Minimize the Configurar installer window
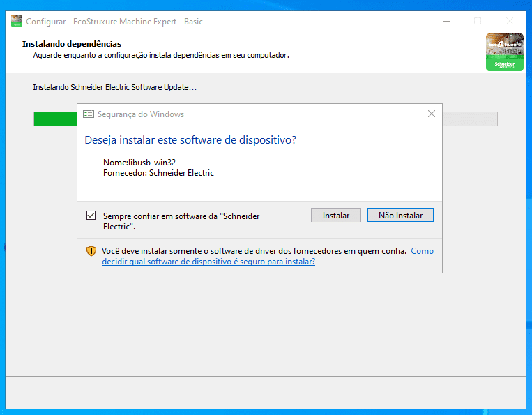The width and height of the screenshot is (532, 415). [x=446, y=22]
